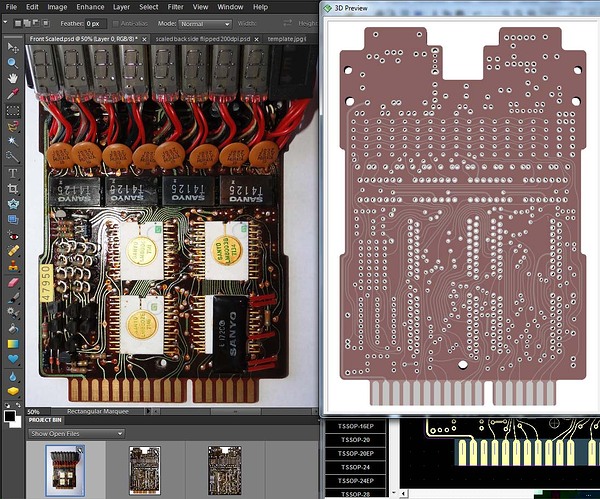Image resolution: width=600 pixels, height=499 pixels.
Task: Select the Blur water-drop tool
Action: (x=13, y=376)
